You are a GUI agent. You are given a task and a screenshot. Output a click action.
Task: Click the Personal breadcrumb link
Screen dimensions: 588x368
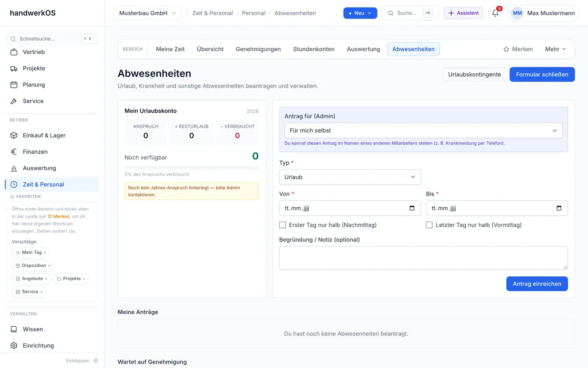pyautogui.click(x=254, y=13)
